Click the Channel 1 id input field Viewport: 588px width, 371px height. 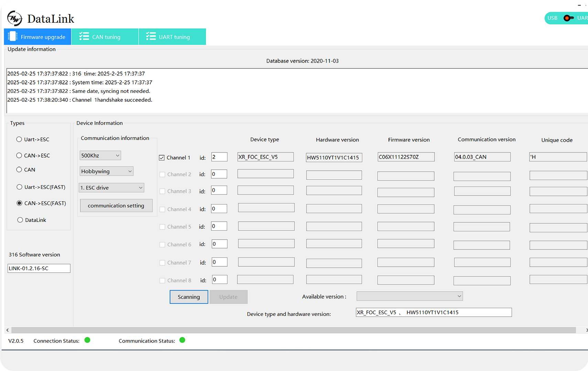pos(219,157)
